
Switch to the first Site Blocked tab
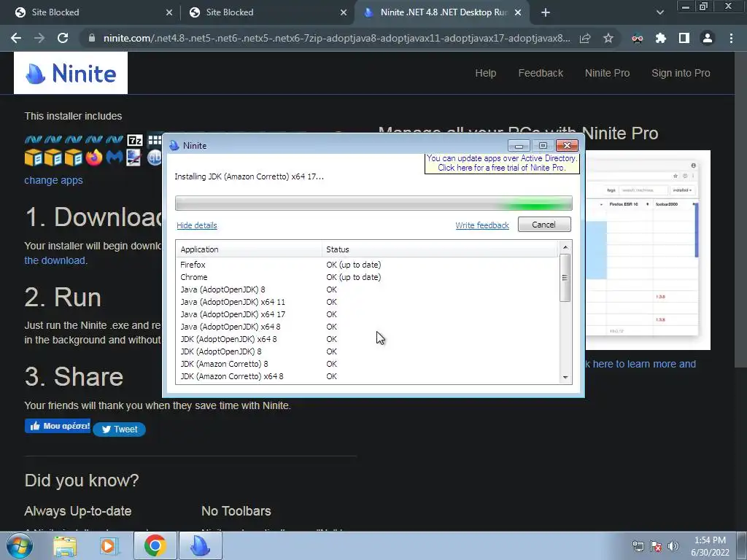[x=93, y=13]
